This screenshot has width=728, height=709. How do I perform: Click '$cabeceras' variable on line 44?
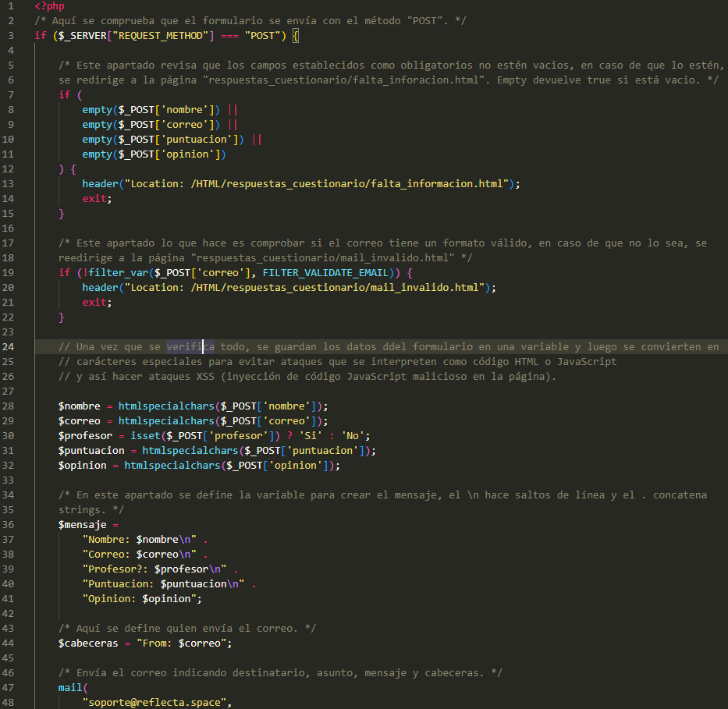[x=88, y=643]
